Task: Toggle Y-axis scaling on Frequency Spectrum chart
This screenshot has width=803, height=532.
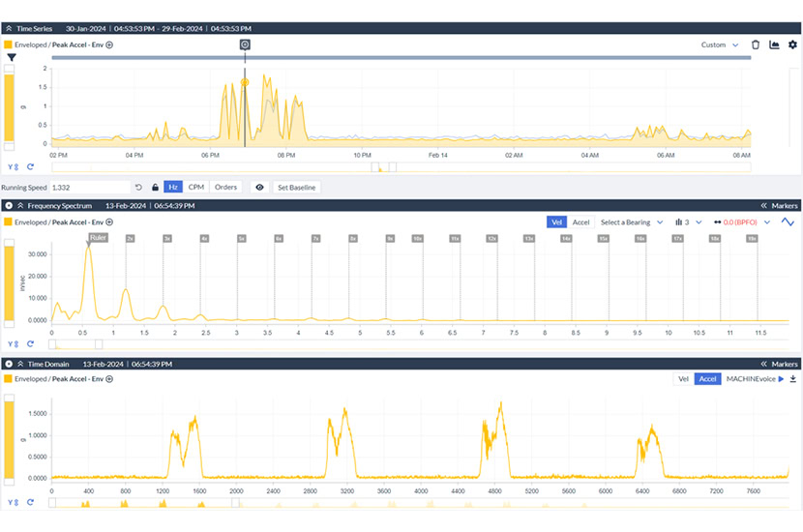Action: tap(13, 344)
